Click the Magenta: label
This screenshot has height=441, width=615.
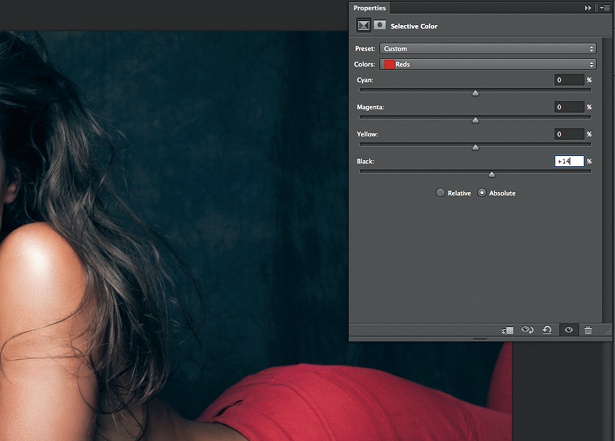pos(370,107)
